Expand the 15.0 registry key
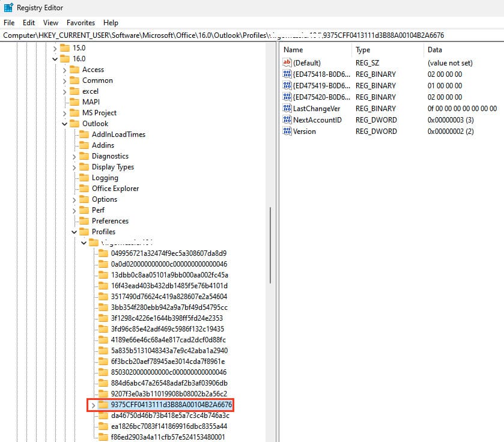This screenshot has height=442, width=504. coord(55,48)
